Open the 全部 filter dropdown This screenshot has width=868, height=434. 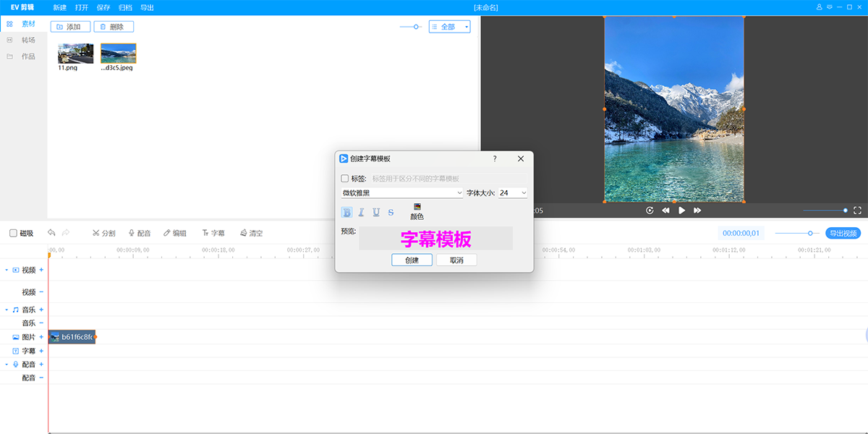(x=449, y=27)
